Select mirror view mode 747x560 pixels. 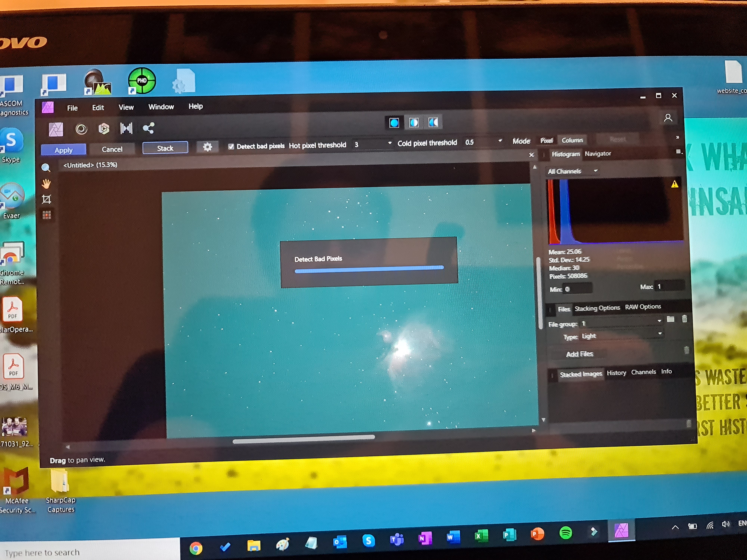[433, 122]
